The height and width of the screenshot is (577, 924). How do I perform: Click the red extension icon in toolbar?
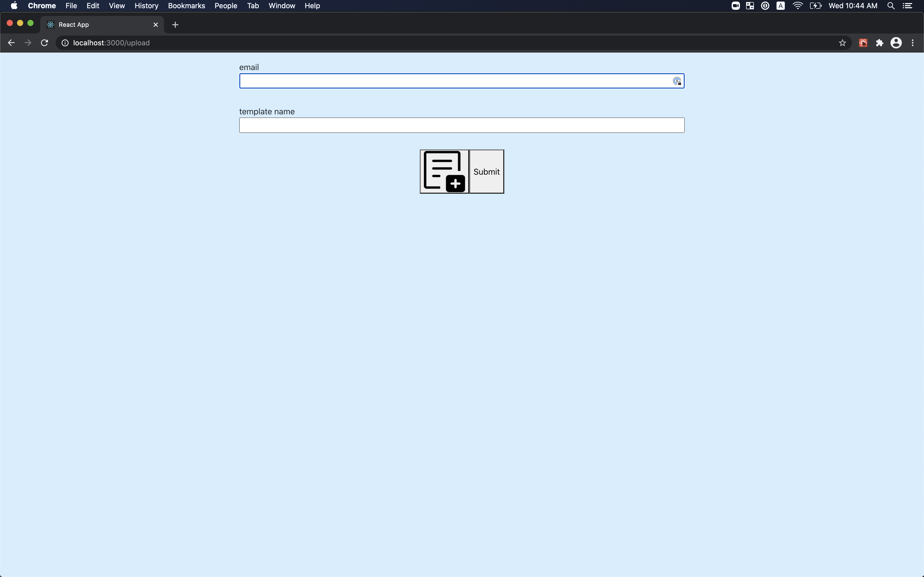(x=863, y=43)
